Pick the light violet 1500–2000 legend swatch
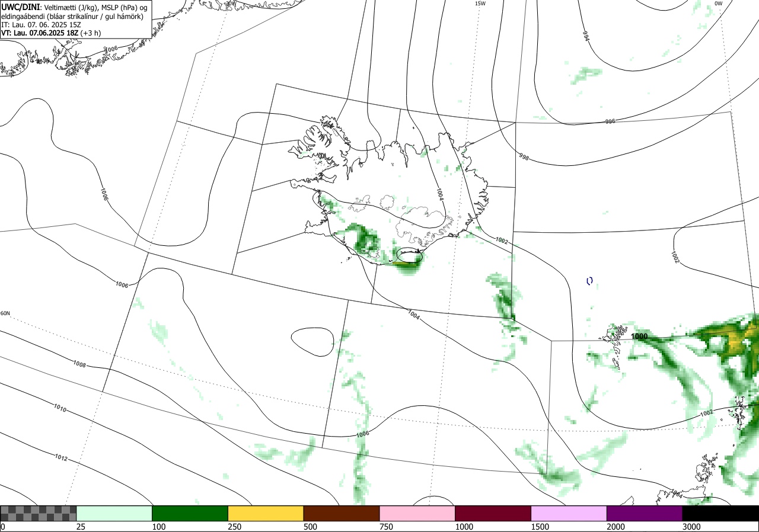 (569, 513)
